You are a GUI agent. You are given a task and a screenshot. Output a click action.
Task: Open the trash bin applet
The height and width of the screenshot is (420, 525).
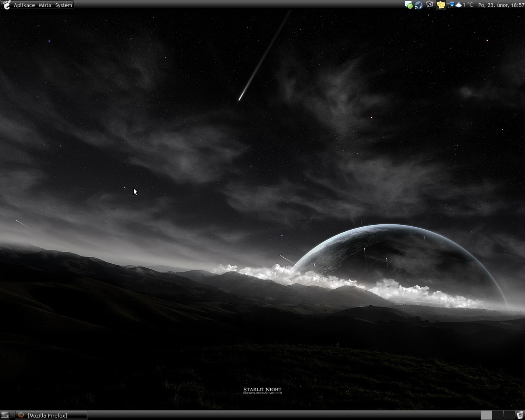click(520, 415)
